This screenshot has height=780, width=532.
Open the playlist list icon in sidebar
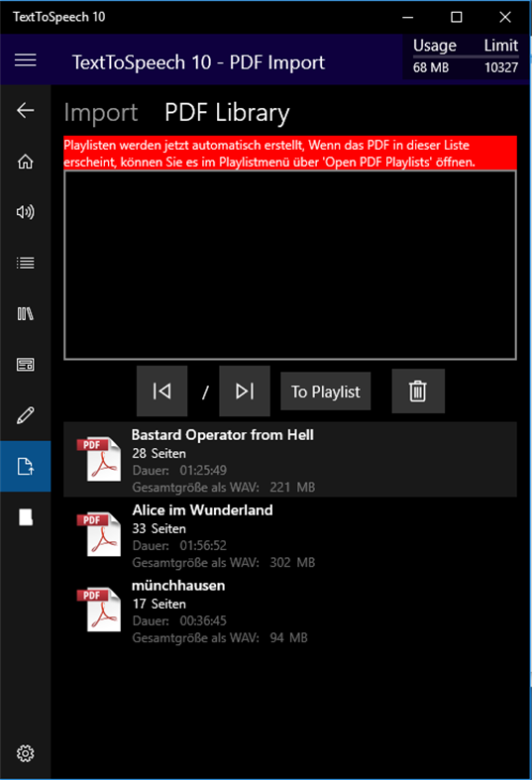[x=26, y=263]
